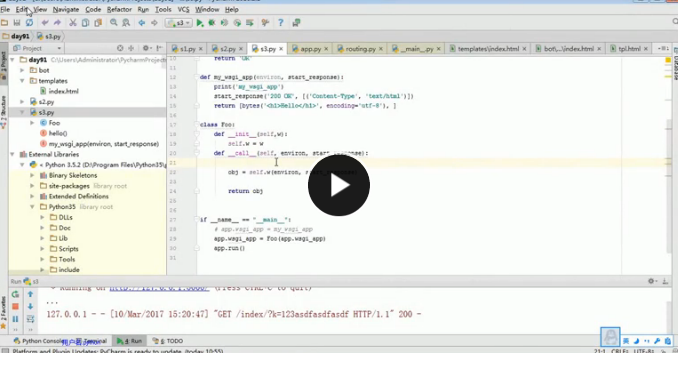This screenshot has height=376, width=678.
Task: Click the Copy toolbar icon
Action: point(85,22)
